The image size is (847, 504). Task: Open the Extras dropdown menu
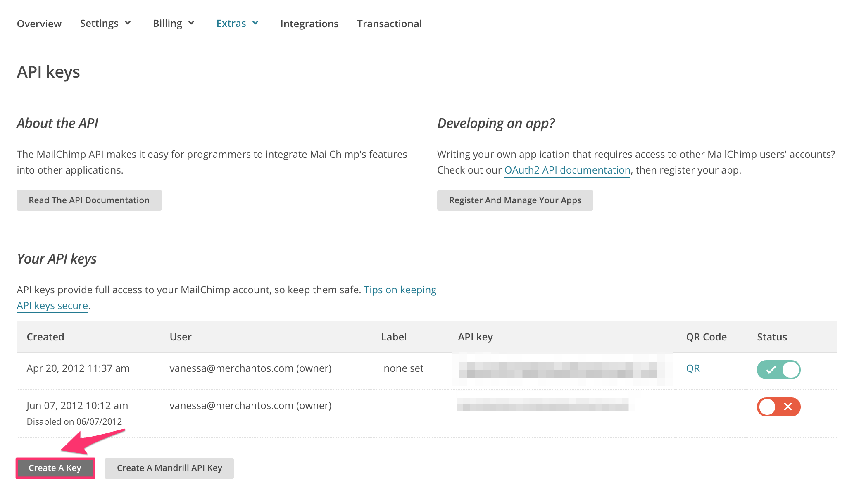pos(238,24)
